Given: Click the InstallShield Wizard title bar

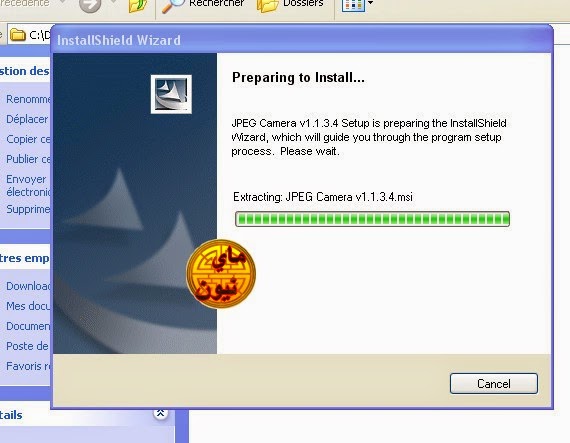Looking at the screenshot, I should 302,40.
